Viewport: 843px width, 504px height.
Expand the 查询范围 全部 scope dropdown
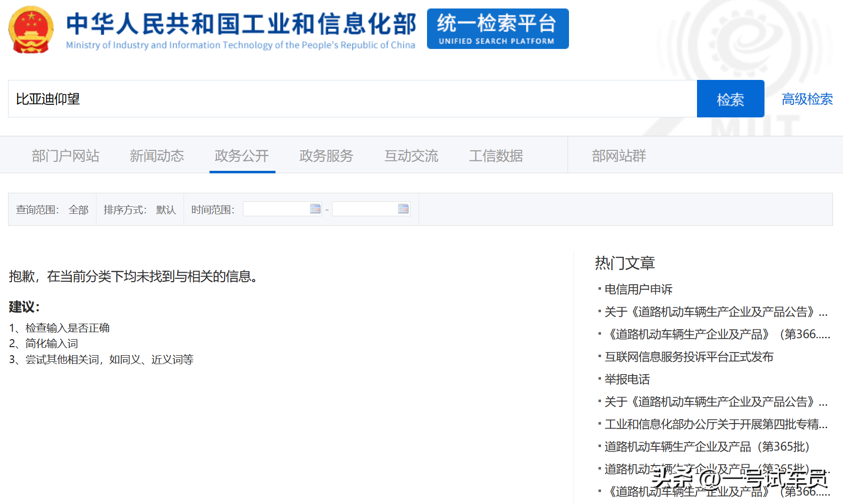[x=52, y=210]
